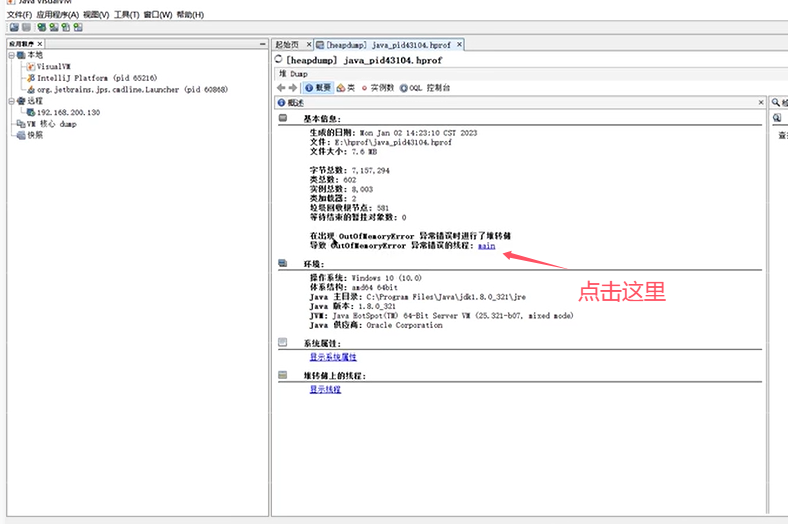This screenshot has width=788, height=524.
Task: Click the 字节总数 7,157,294 value
Action: click(x=370, y=171)
